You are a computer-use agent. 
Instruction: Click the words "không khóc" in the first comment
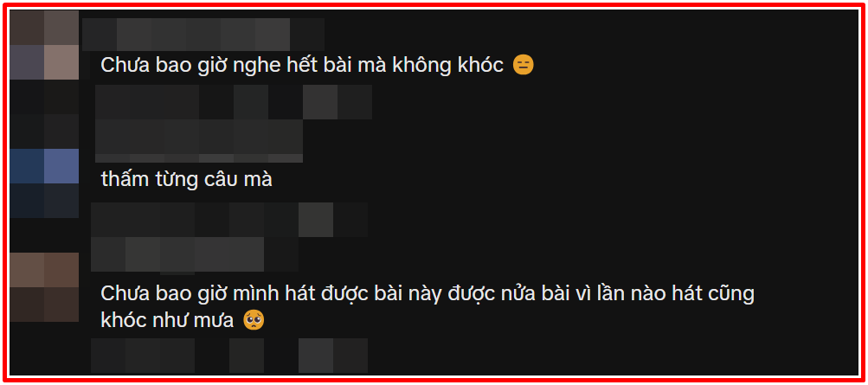[447, 65]
